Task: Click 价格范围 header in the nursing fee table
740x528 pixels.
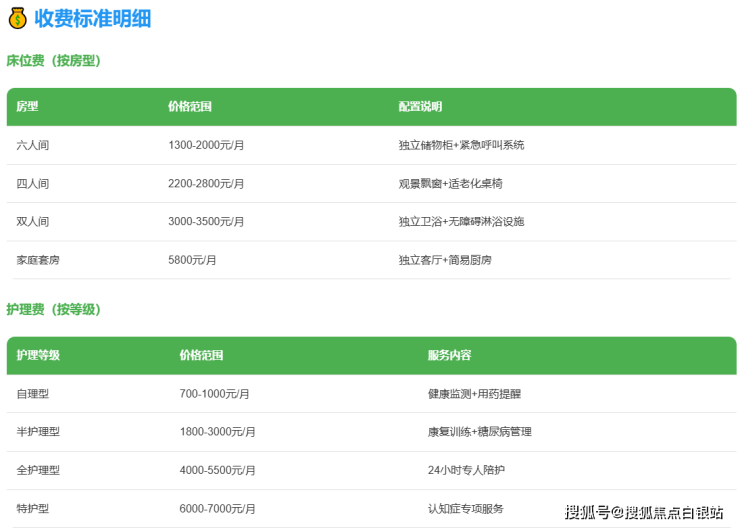Action: coord(201,356)
